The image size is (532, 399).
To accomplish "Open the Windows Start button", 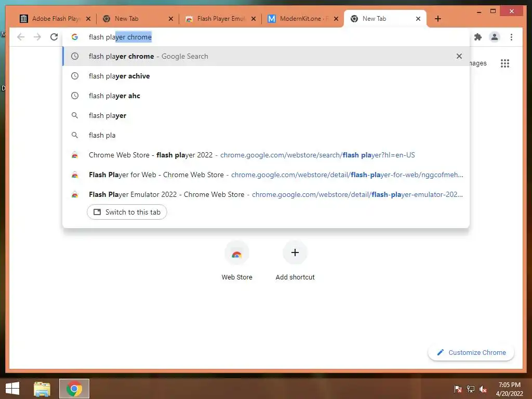I will click(12, 389).
